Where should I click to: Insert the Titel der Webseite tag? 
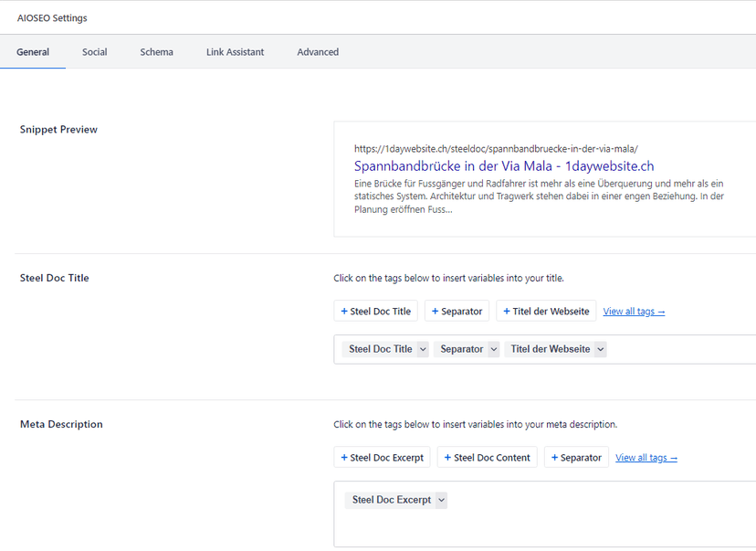point(546,312)
